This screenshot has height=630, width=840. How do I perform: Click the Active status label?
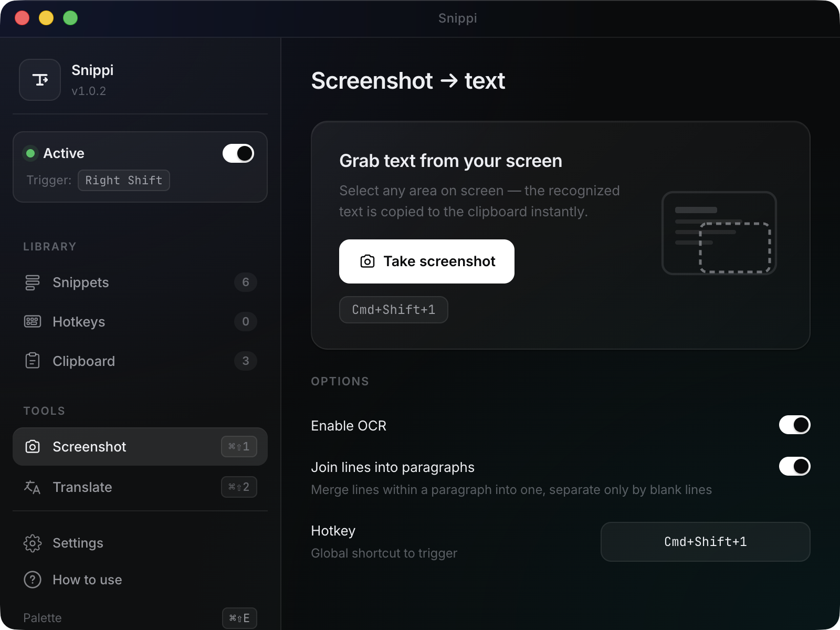tap(64, 153)
